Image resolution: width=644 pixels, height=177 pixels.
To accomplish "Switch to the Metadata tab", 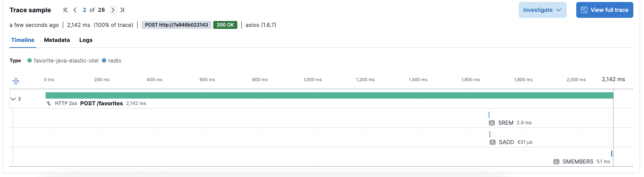I will (x=57, y=40).
